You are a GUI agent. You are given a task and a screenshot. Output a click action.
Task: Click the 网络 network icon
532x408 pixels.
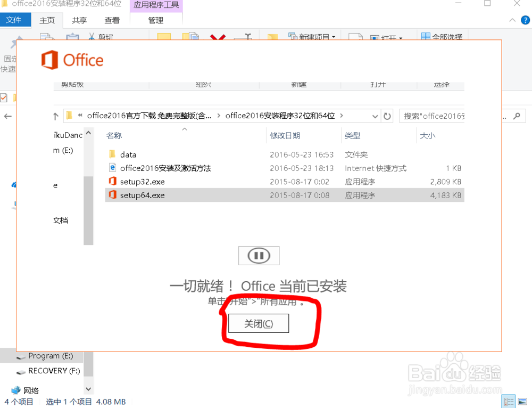16,390
